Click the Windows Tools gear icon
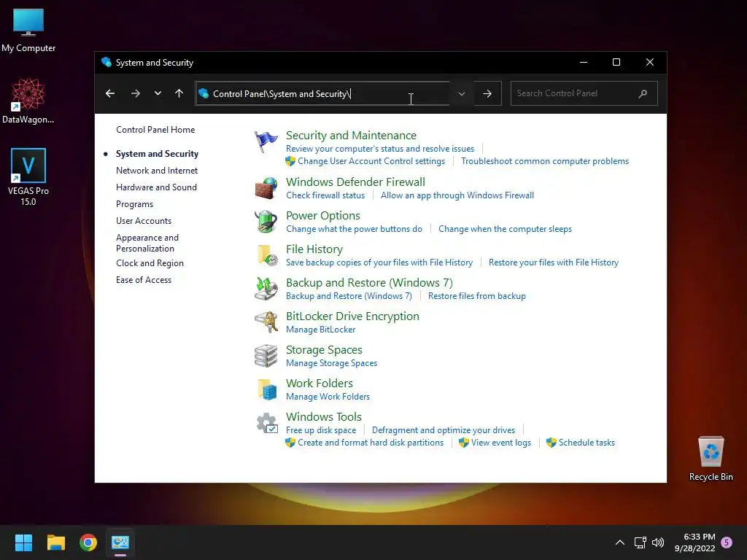The width and height of the screenshot is (747, 560). click(x=267, y=423)
